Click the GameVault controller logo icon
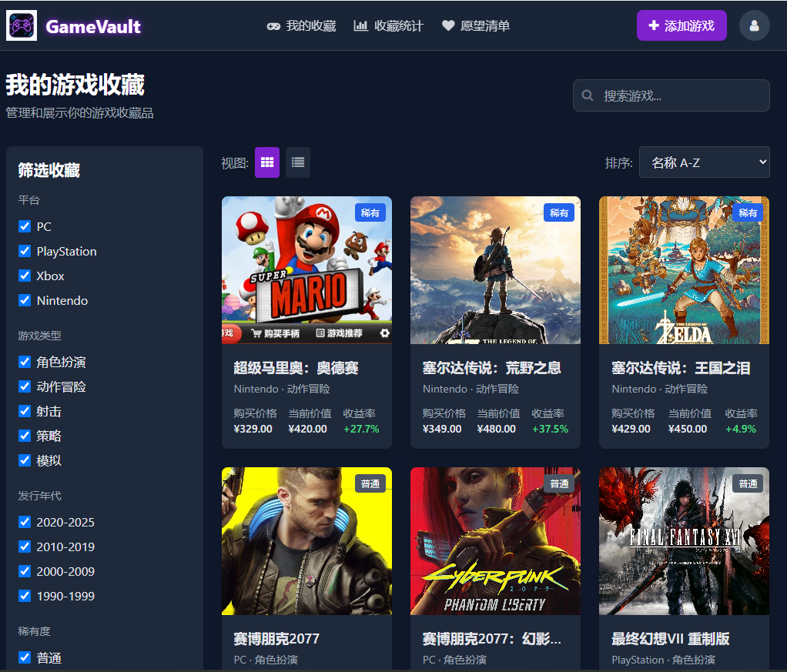 click(x=21, y=25)
